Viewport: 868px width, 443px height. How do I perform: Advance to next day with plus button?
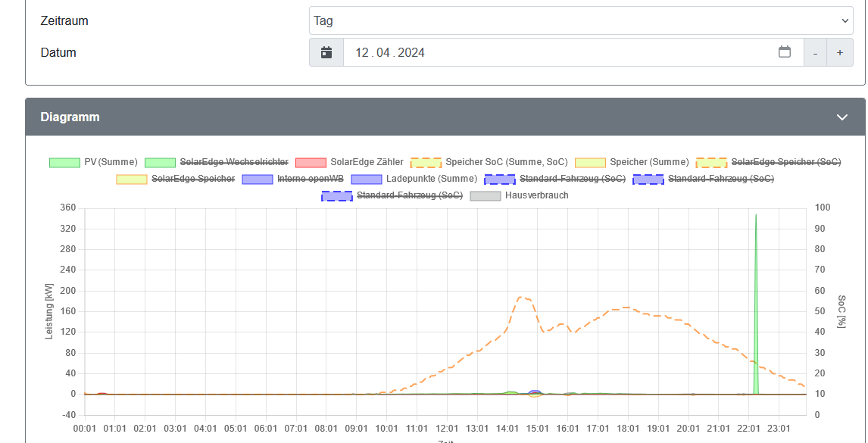[840, 52]
